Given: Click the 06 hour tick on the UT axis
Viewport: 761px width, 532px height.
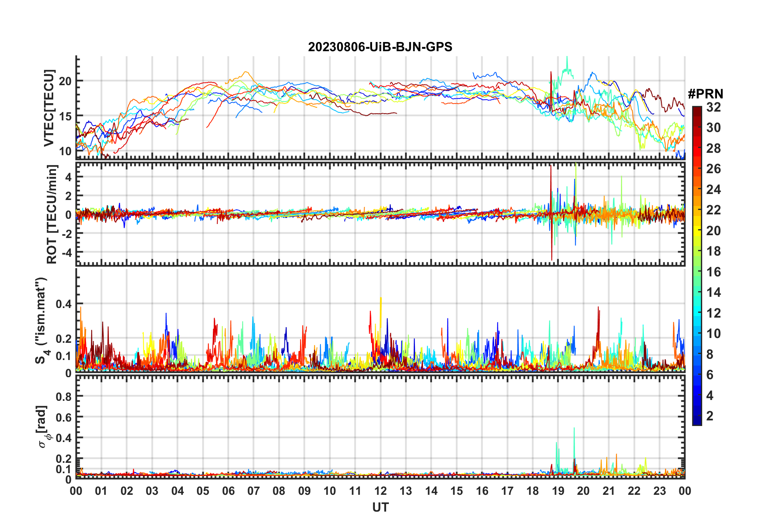Looking at the screenshot, I should coord(228,491).
